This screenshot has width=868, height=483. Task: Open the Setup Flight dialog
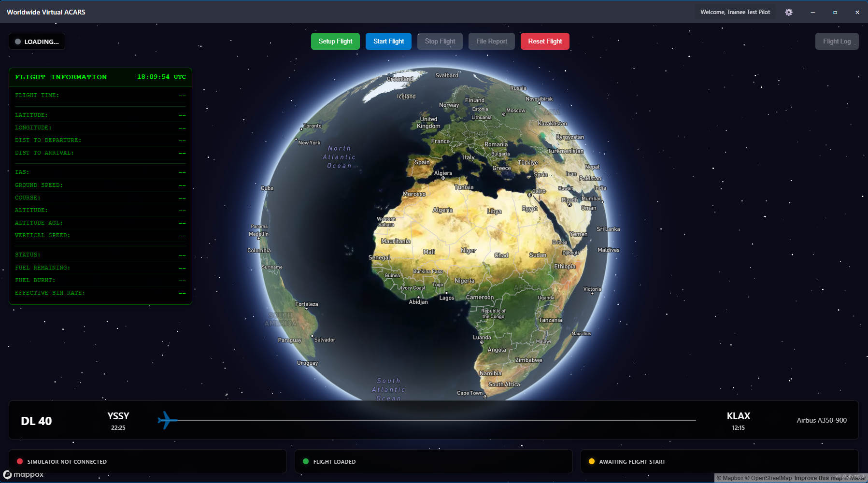(335, 41)
